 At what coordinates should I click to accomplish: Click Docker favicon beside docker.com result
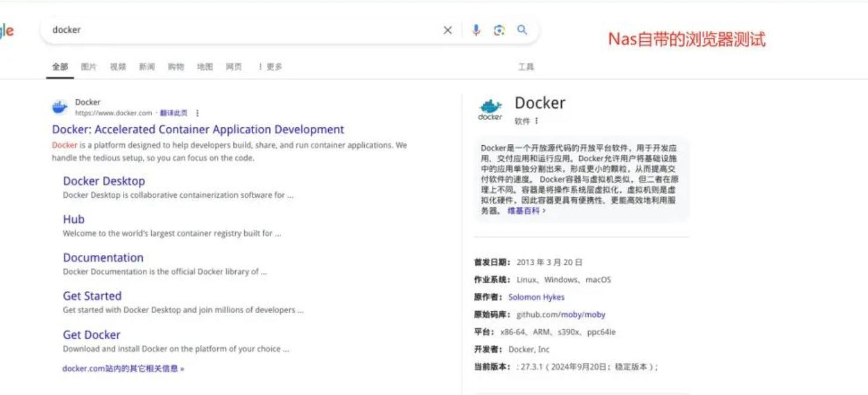[60, 107]
